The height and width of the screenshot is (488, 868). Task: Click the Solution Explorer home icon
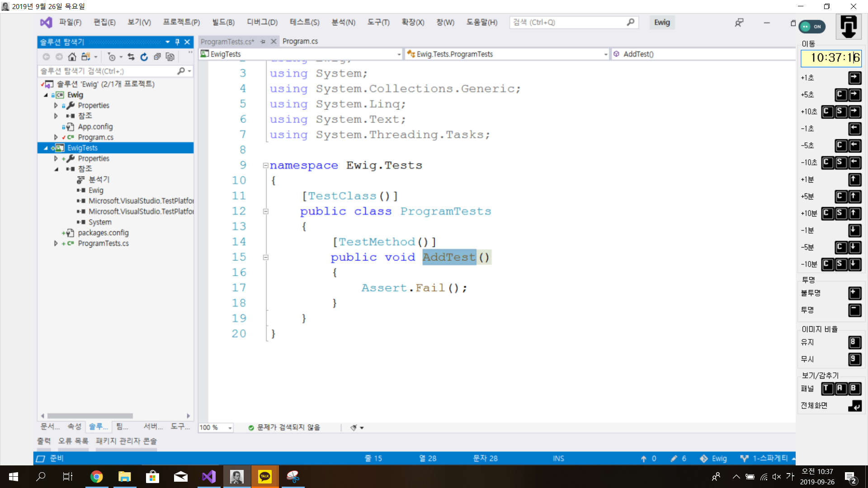click(72, 57)
